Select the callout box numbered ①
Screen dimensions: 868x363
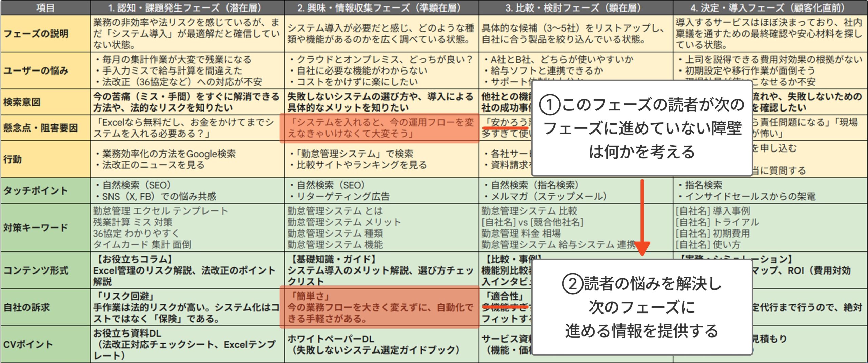(x=642, y=128)
